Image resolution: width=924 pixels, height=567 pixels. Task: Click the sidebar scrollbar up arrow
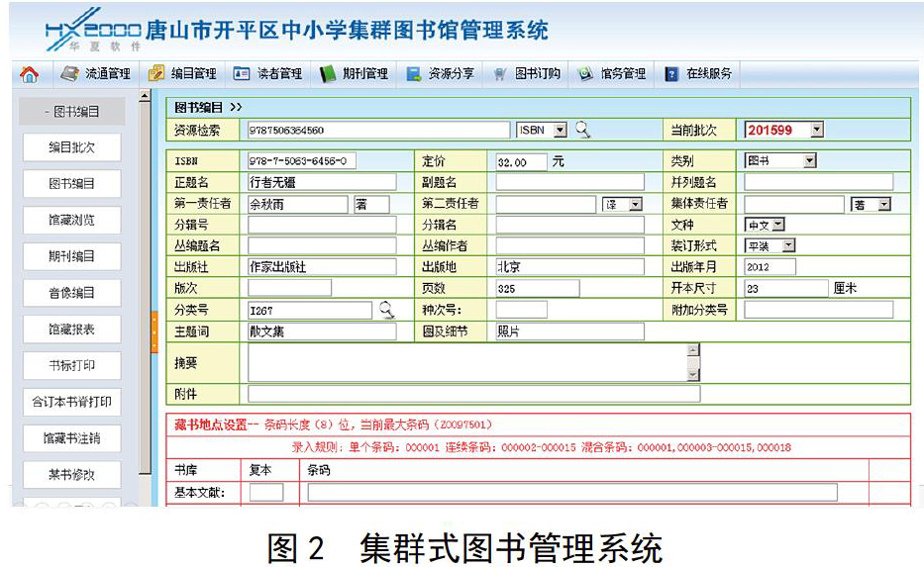145,96
